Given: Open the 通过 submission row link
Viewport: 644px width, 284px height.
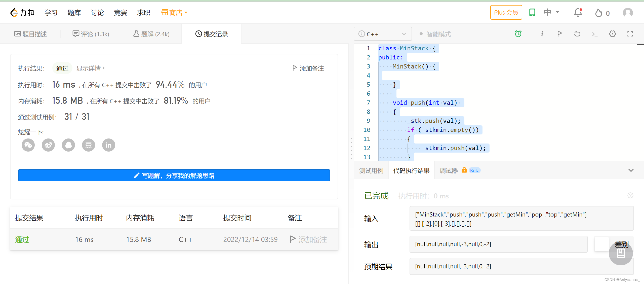Looking at the screenshot, I should pos(22,239).
